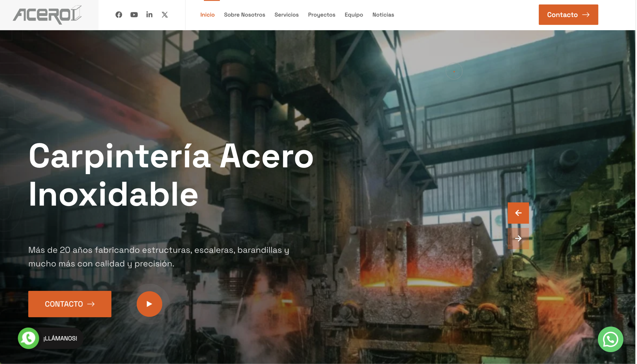Play the promotional video
This screenshot has width=637, height=364.
click(149, 304)
